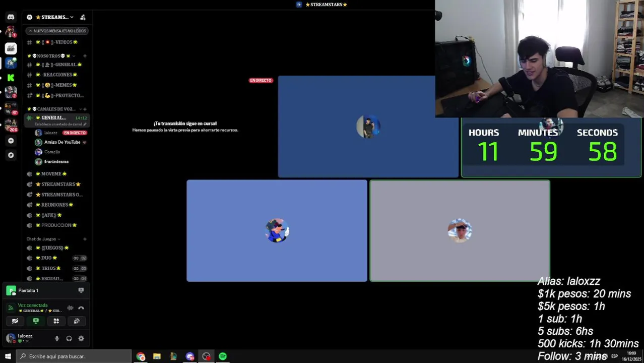Open the activities launcher button

(x=56, y=321)
